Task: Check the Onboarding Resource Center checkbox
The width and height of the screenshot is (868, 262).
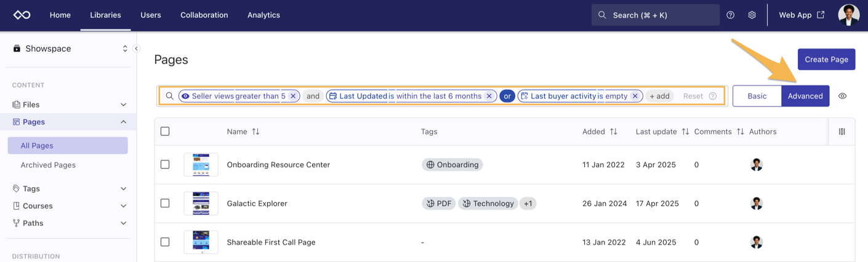Action: tap(165, 165)
